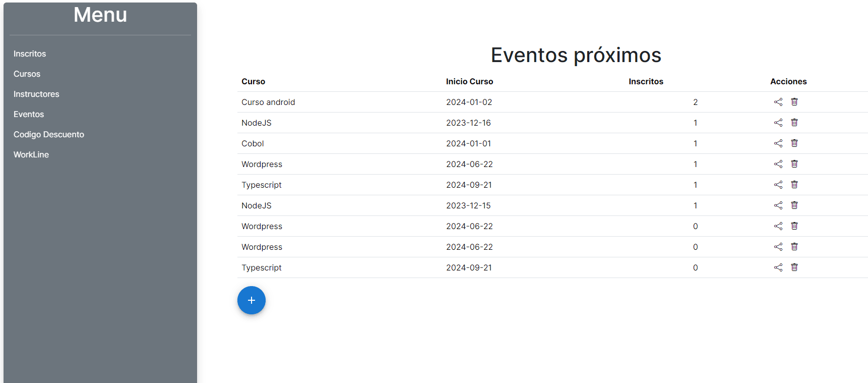Select Instructores in the sidebar
Screen dimensions: 868x383
pyautogui.click(x=36, y=94)
